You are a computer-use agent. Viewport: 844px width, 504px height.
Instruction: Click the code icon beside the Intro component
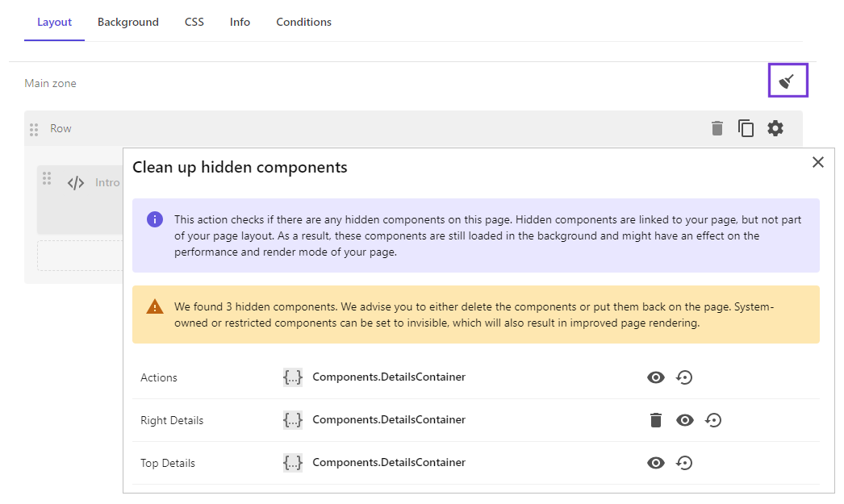coord(75,182)
